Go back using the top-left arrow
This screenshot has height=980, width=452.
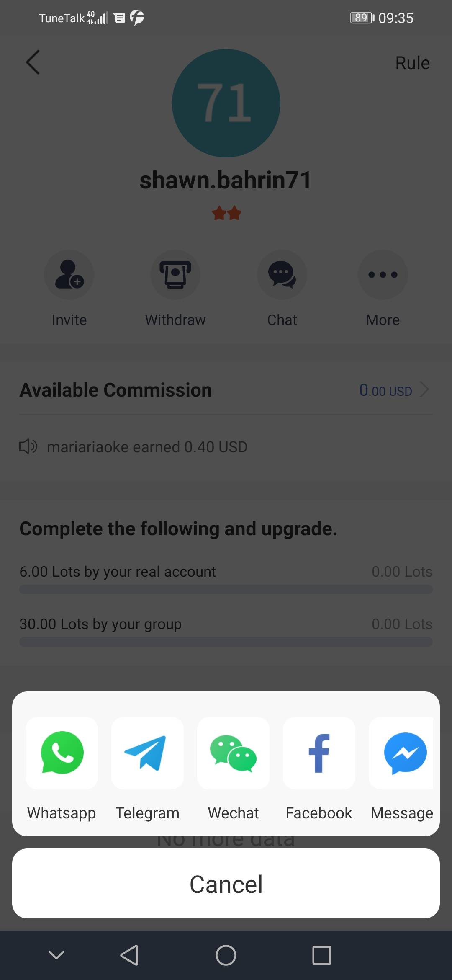pyautogui.click(x=33, y=62)
